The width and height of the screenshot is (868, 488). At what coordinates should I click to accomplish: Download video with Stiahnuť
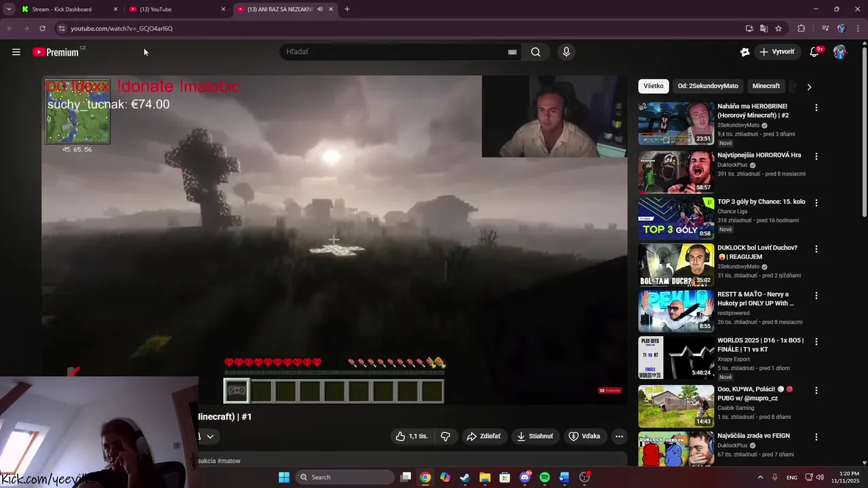[535, 436]
